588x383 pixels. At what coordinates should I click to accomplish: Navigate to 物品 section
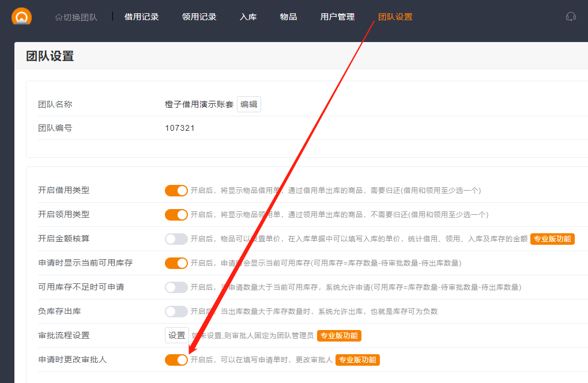288,17
